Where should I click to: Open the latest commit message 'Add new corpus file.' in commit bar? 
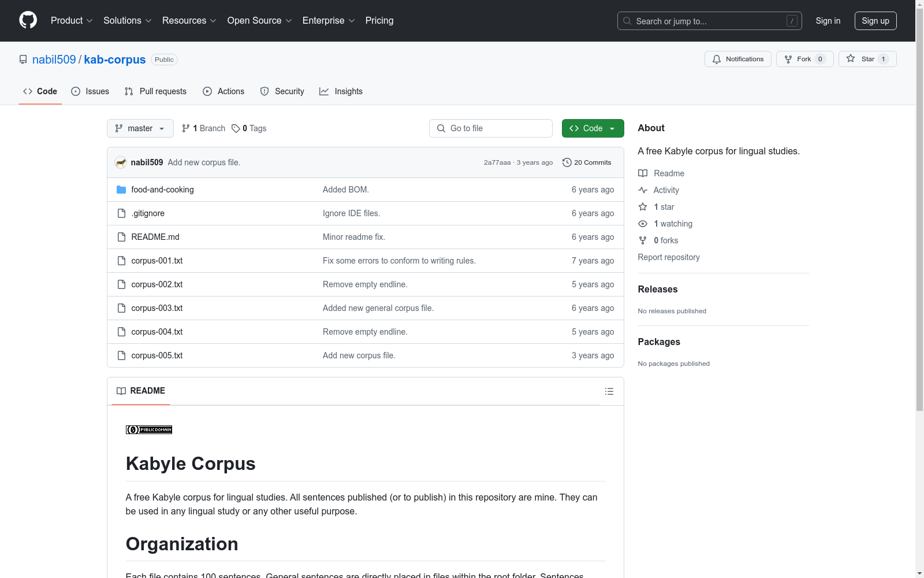click(x=204, y=162)
